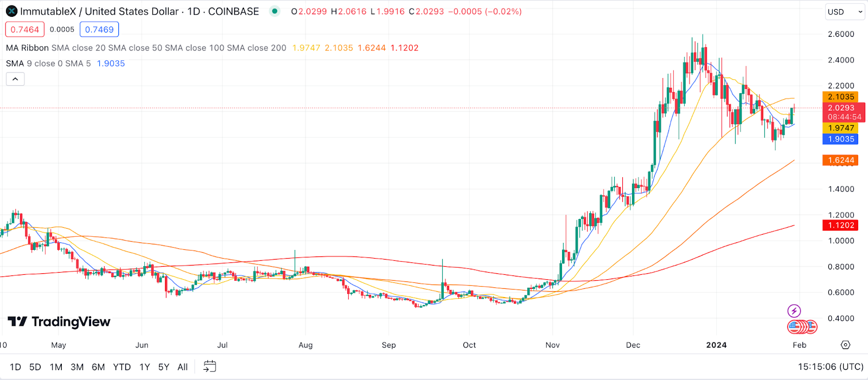Click the MA Ribbon value 1.6244

372,48
